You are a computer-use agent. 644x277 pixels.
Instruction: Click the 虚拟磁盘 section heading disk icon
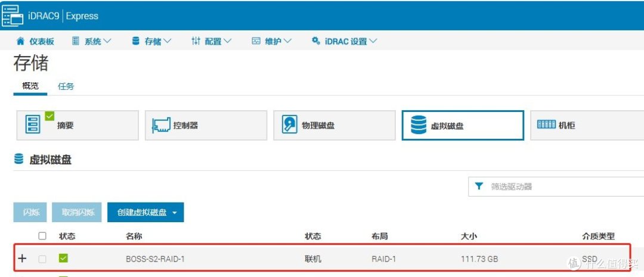18,159
